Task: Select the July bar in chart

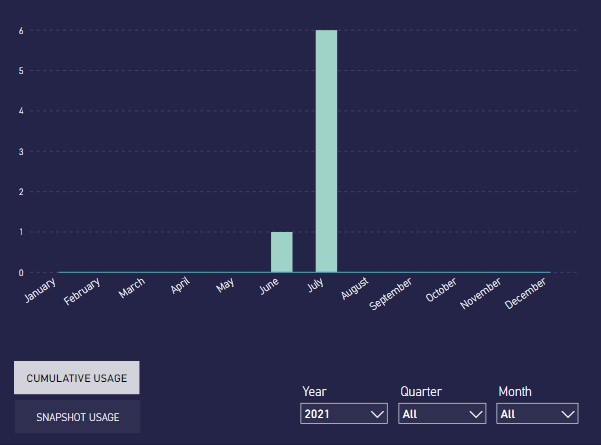Action: (x=326, y=151)
